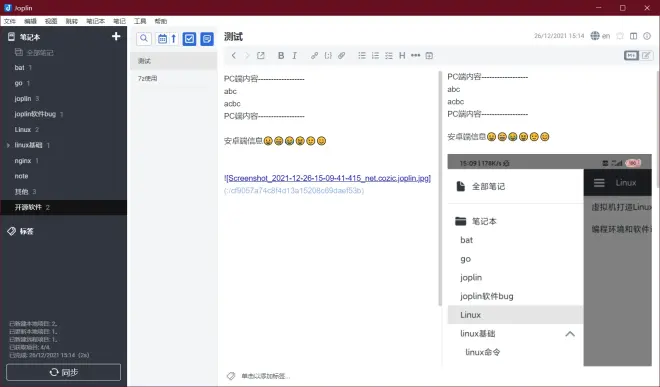Open spell check language globe en

point(600,36)
